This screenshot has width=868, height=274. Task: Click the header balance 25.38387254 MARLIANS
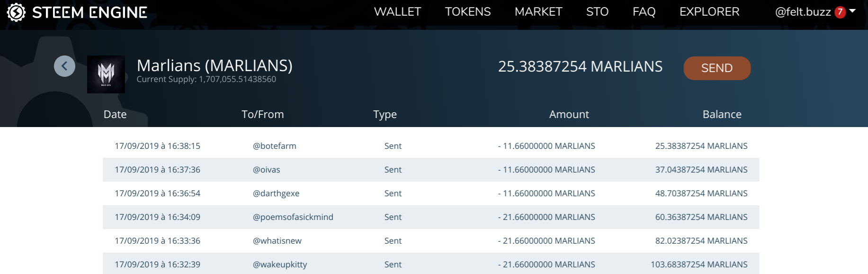(x=580, y=67)
